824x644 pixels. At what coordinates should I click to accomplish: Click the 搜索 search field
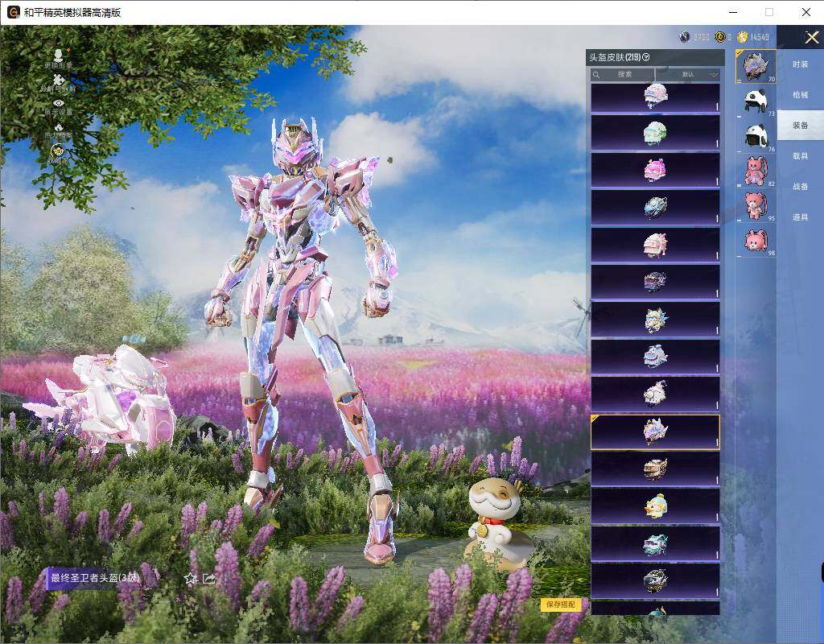point(622,75)
